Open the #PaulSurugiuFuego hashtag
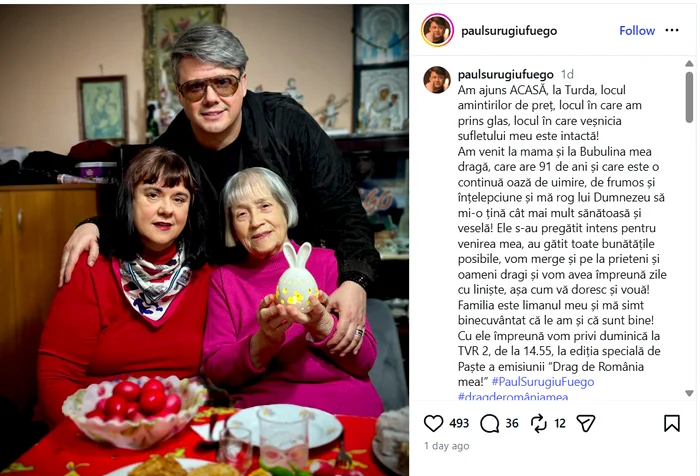Screen dimensions: 700x476 542,382
